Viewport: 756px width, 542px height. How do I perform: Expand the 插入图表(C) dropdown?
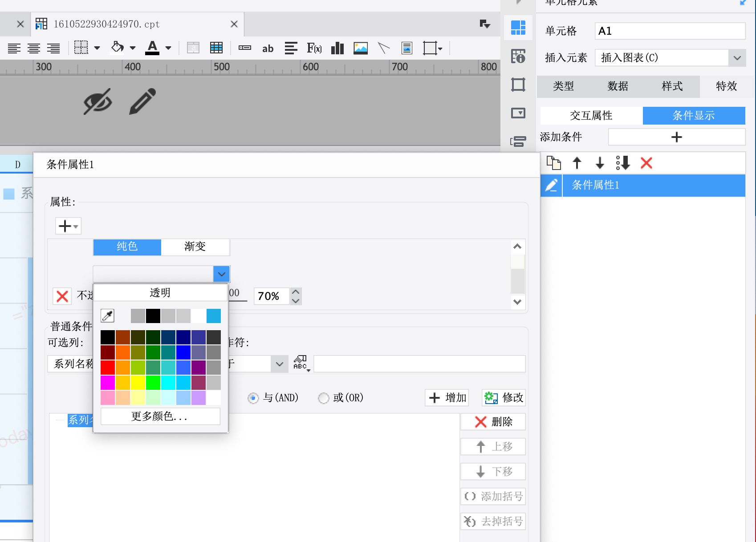tap(737, 58)
